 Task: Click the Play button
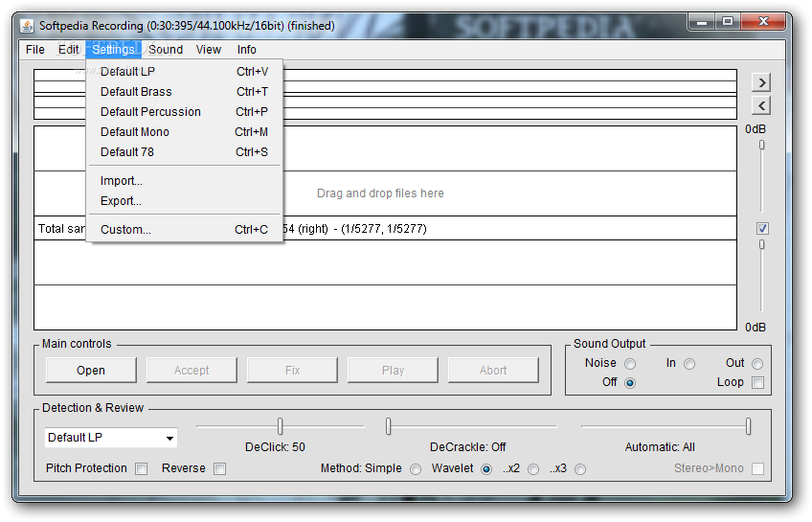tap(393, 371)
